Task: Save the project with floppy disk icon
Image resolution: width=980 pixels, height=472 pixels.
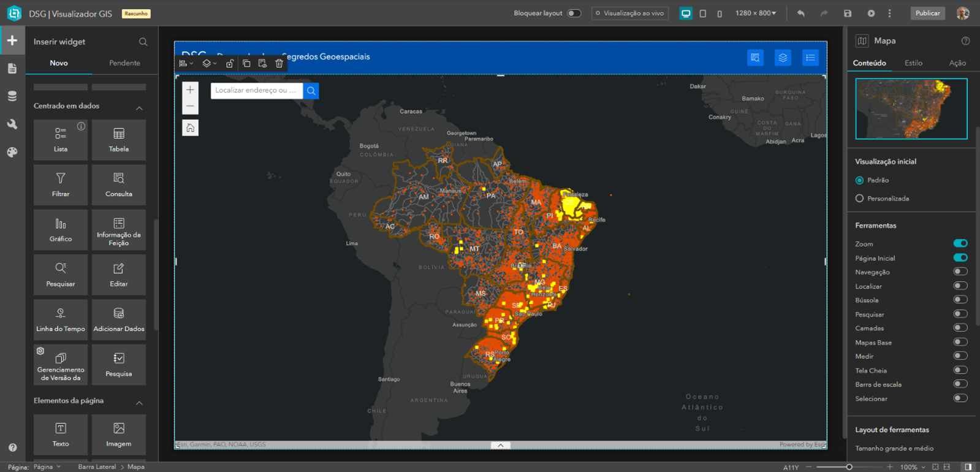Action: (x=848, y=13)
